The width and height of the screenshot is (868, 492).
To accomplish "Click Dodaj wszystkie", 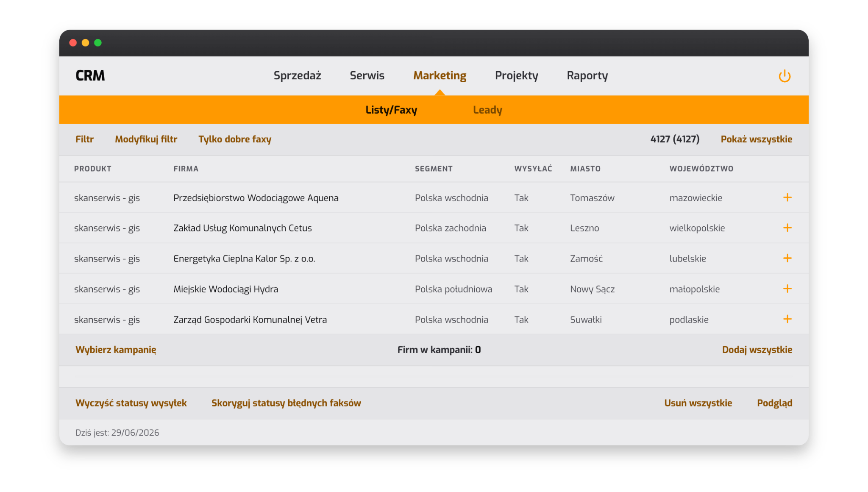I will pos(757,350).
